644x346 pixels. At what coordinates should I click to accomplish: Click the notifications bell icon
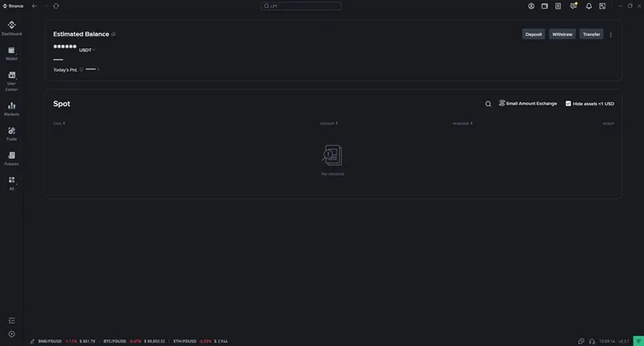click(588, 6)
